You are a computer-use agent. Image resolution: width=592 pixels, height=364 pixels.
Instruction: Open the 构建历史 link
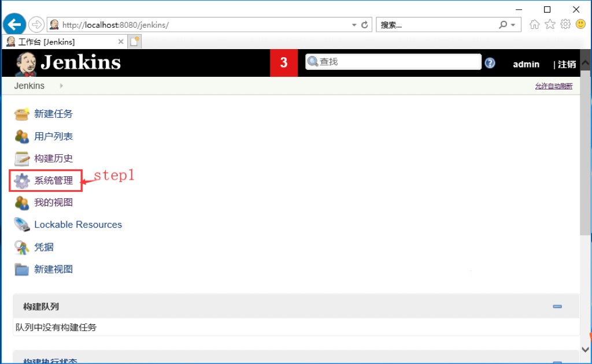coord(53,158)
